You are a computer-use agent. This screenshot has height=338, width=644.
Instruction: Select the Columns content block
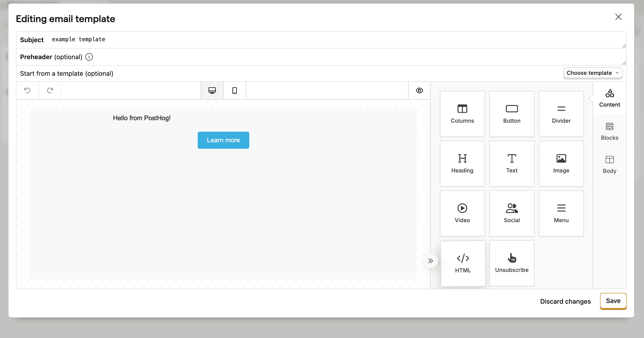462,114
